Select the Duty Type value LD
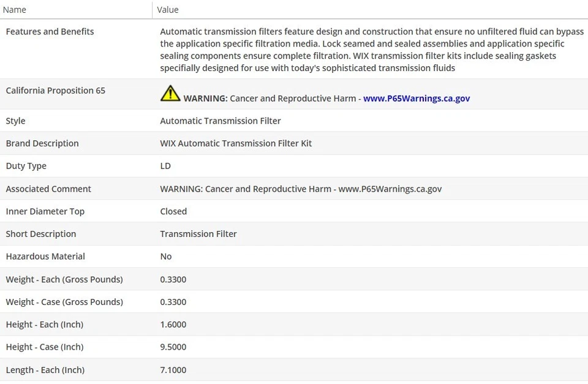 (165, 166)
